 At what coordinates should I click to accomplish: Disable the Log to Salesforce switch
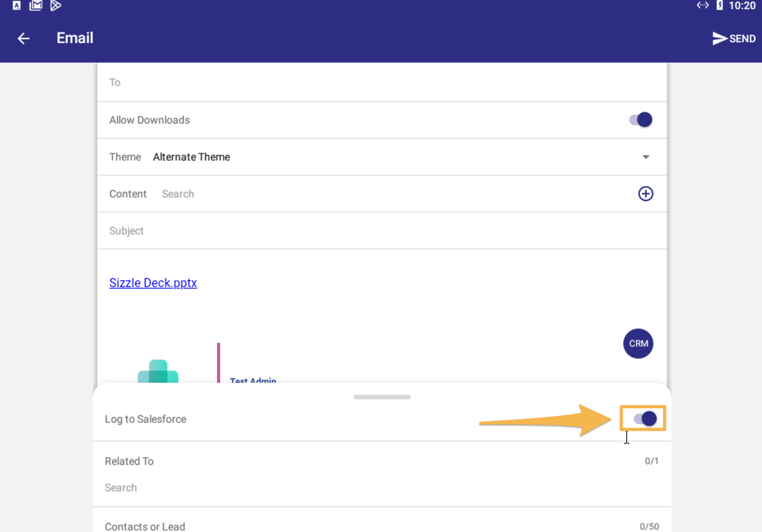coord(645,419)
